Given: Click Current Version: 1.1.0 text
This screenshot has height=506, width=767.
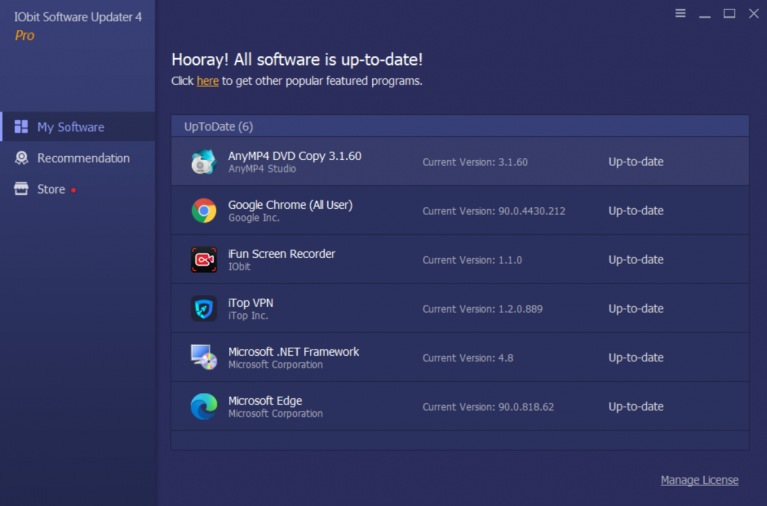Looking at the screenshot, I should click(472, 260).
